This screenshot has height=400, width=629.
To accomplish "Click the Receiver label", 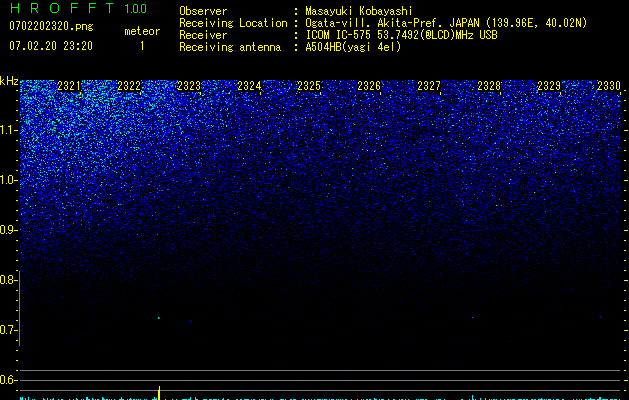I will (203, 35).
